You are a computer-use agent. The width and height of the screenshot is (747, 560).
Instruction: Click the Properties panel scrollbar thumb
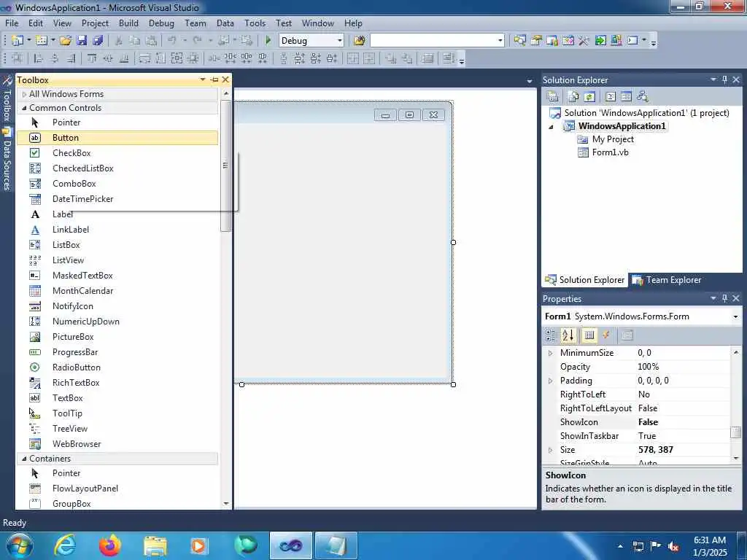pos(736,432)
